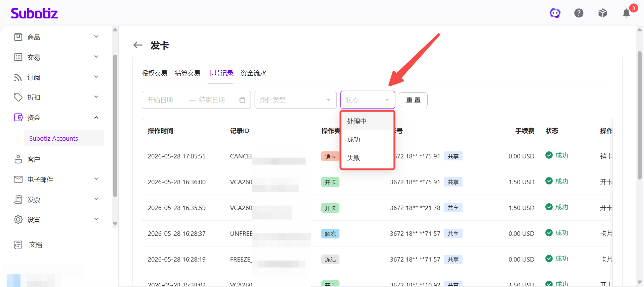Click the sidebar vertical scrollbar thumb
Screen dimensions: 644x287
115,126
